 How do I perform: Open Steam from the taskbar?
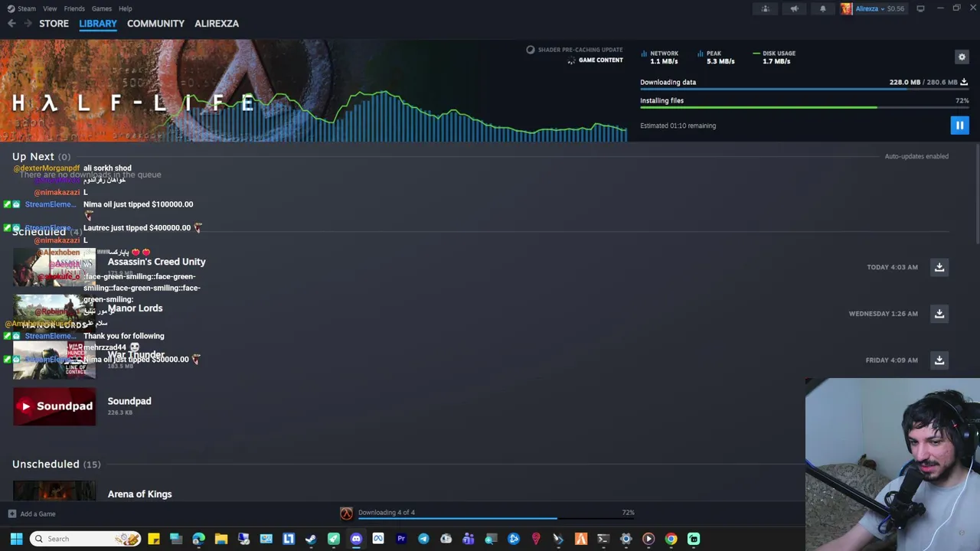(x=311, y=539)
